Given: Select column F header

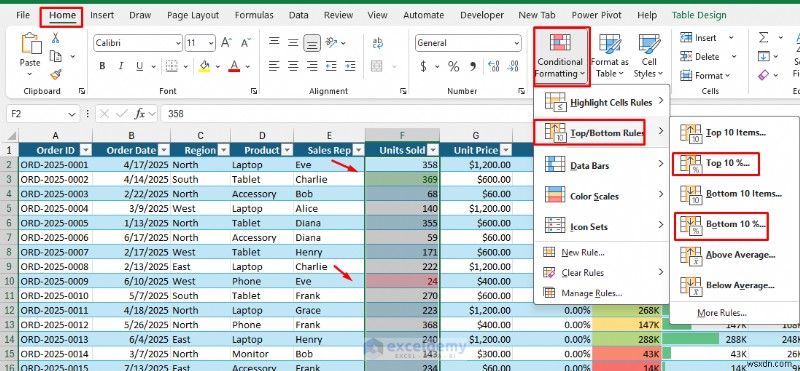Looking at the screenshot, I should [x=402, y=136].
